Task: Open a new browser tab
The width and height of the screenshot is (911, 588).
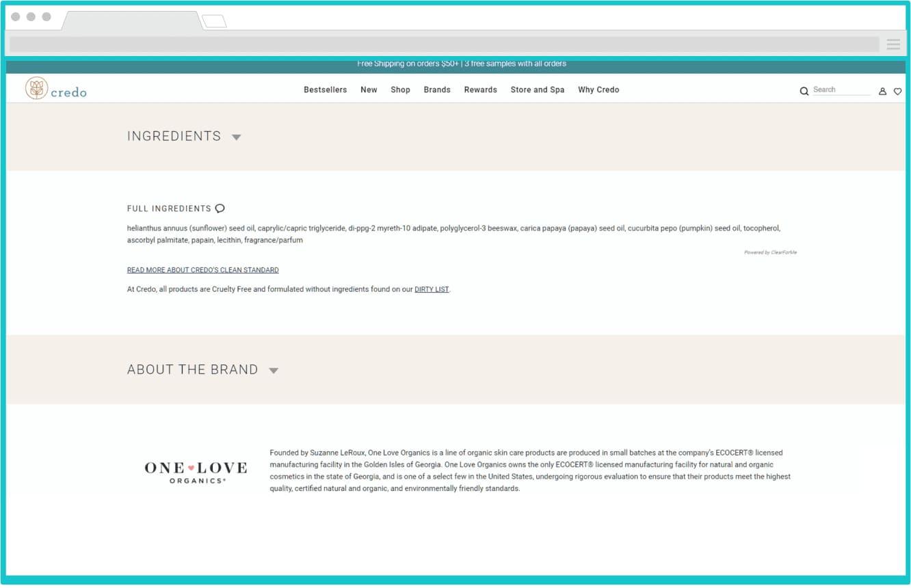Action: click(214, 21)
